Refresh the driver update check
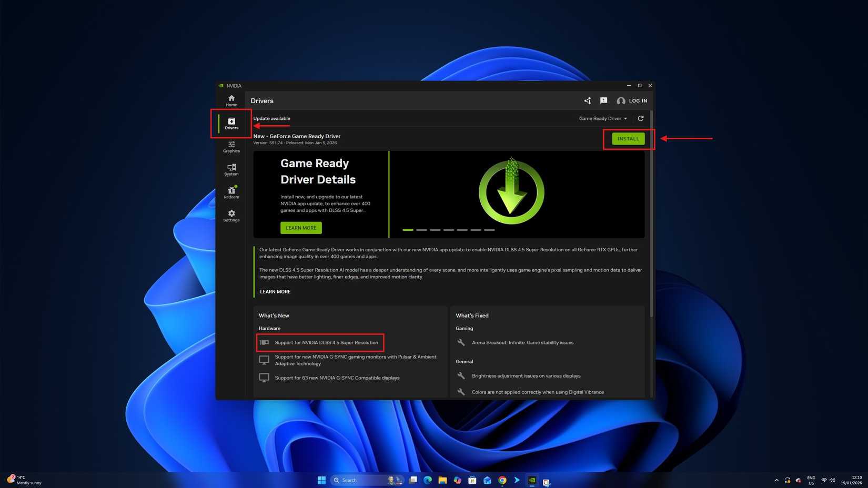868x488 pixels. (x=641, y=118)
